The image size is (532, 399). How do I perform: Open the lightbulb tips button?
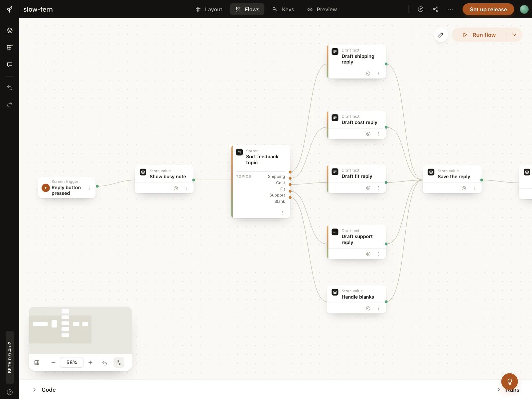coord(509,381)
